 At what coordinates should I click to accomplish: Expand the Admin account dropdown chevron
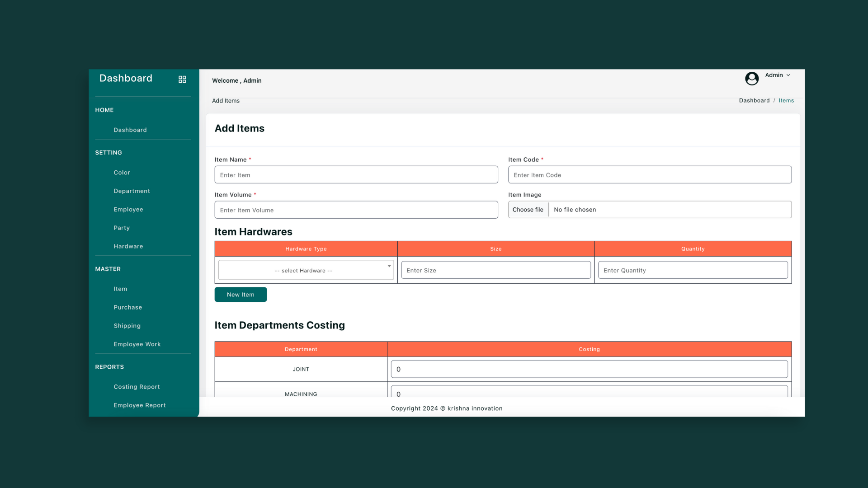(x=788, y=75)
